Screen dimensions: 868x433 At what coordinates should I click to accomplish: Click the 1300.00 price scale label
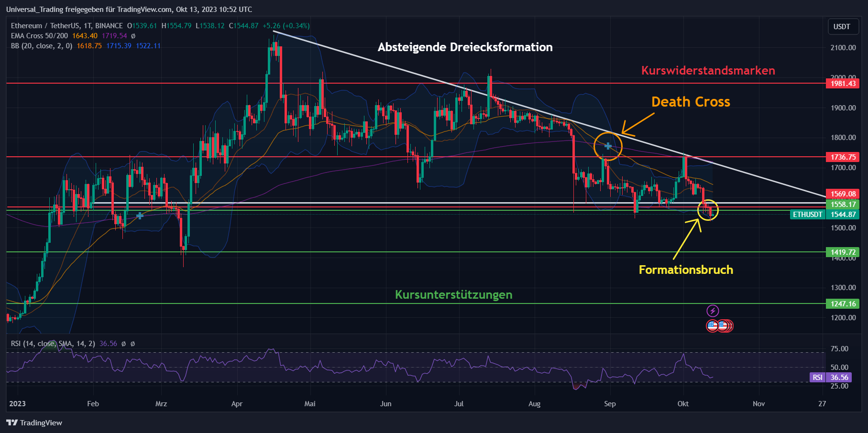[843, 288]
